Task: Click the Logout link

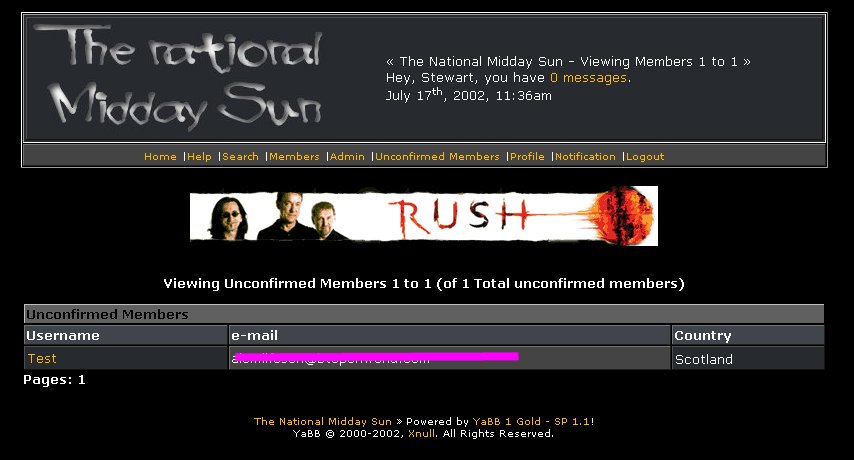Action: [x=645, y=156]
